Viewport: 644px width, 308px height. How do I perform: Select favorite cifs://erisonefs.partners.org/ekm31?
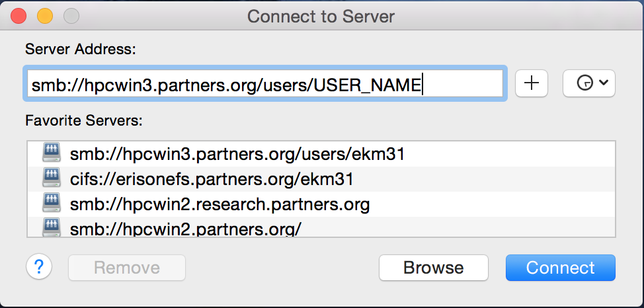tap(321, 179)
